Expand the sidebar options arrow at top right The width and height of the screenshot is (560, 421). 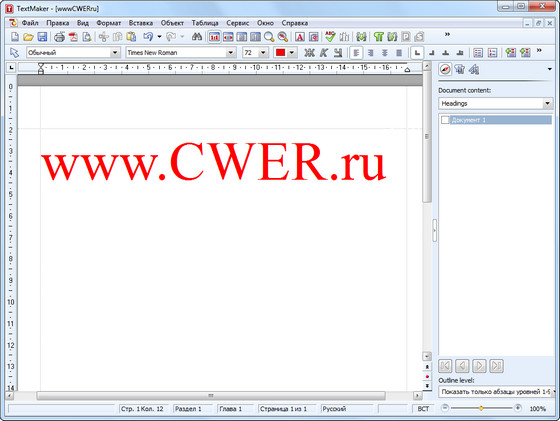(x=550, y=69)
